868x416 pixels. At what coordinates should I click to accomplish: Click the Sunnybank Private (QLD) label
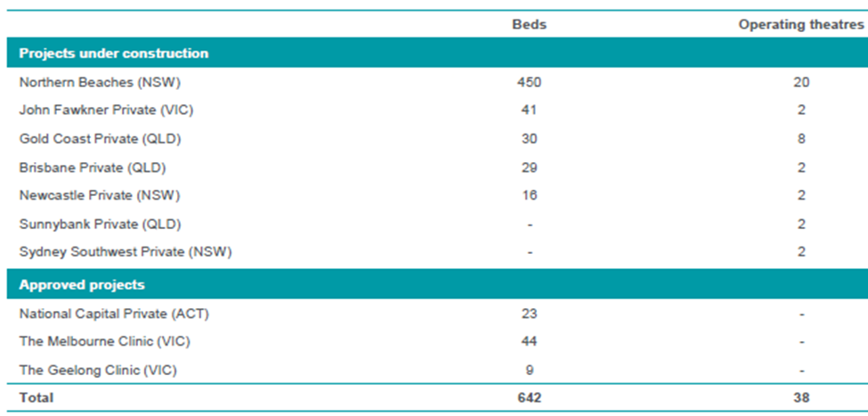[x=101, y=224]
